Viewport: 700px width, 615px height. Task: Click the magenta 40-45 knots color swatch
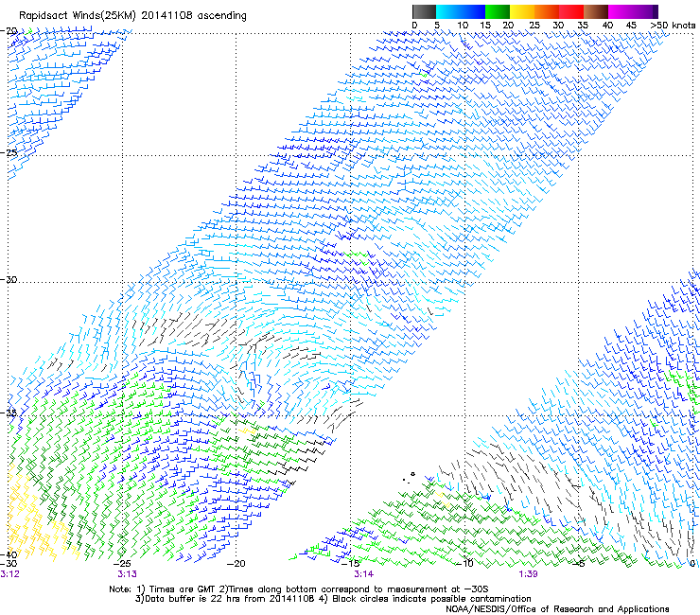coord(621,11)
